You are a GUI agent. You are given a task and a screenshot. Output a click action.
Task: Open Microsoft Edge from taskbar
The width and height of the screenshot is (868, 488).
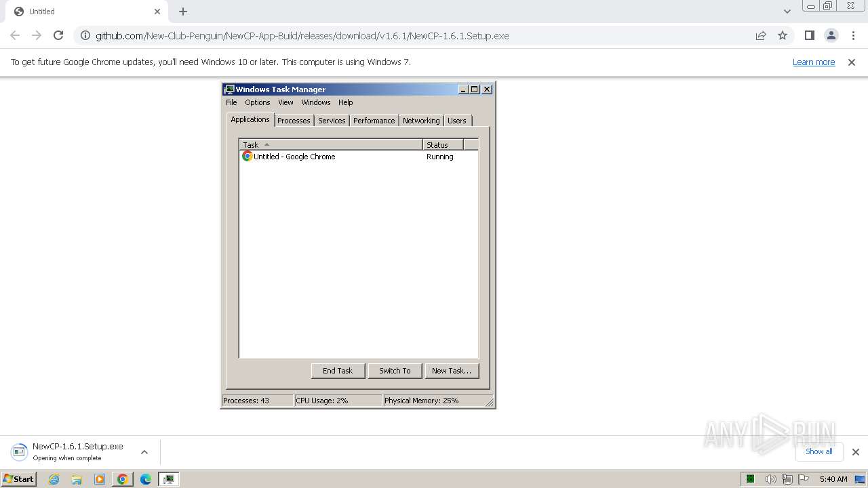[x=146, y=479]
